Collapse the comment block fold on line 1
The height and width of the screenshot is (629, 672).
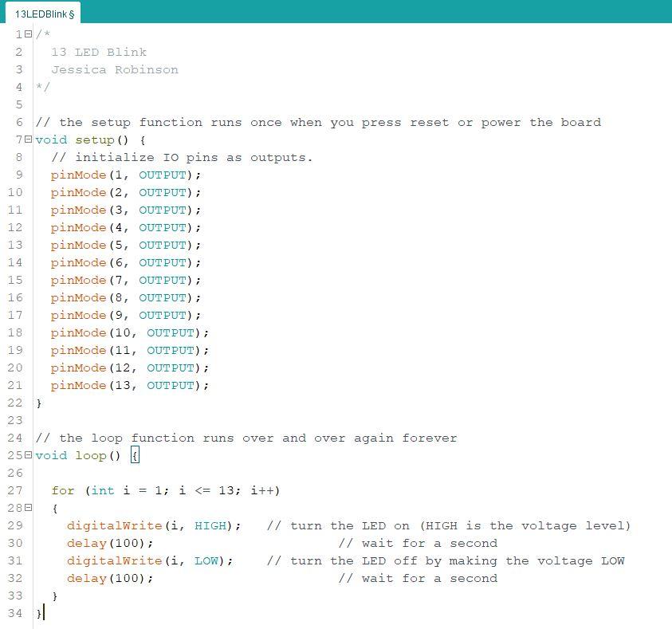coord(28,33)
